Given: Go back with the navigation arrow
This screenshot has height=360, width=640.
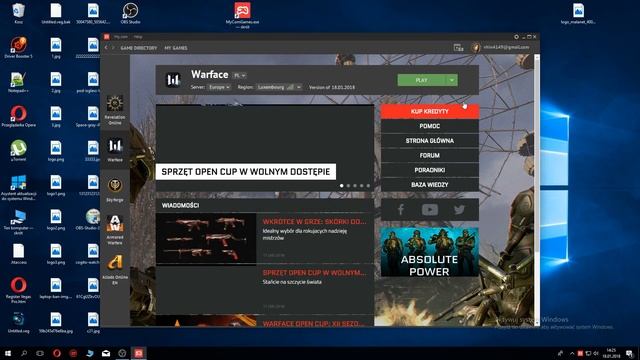Looking at the screenshot, I should [107, 48].
